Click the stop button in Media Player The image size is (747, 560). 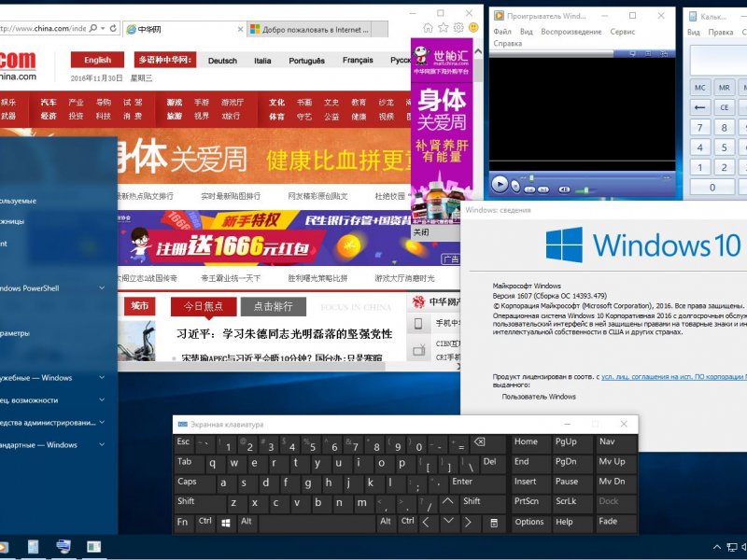pos(515,186)
